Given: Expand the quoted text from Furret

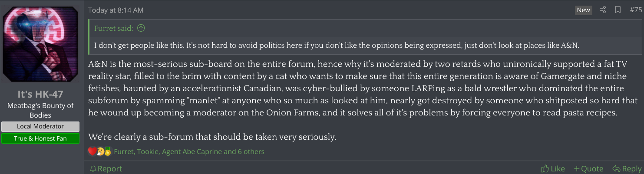Looking at the screenshot, I should point(337,45).
